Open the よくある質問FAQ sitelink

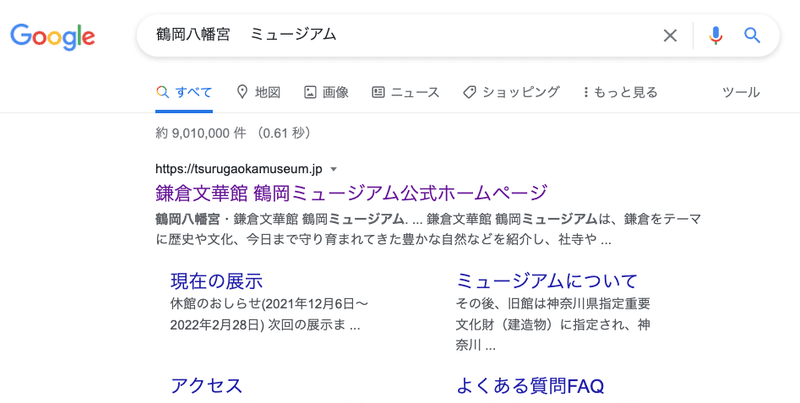point(530,386)
